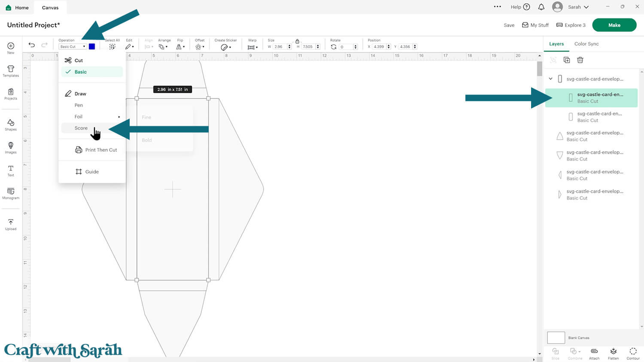Collapse the svg-castle-card-envelop group
The image size is (644, 362).
click(551, 79)
